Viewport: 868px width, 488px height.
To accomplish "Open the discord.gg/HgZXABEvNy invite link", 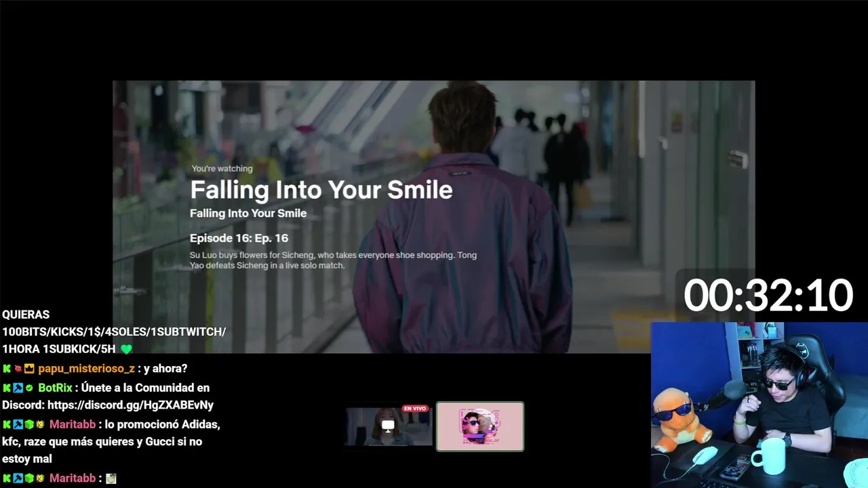I will pyautogui.click(x=131, y=405).
